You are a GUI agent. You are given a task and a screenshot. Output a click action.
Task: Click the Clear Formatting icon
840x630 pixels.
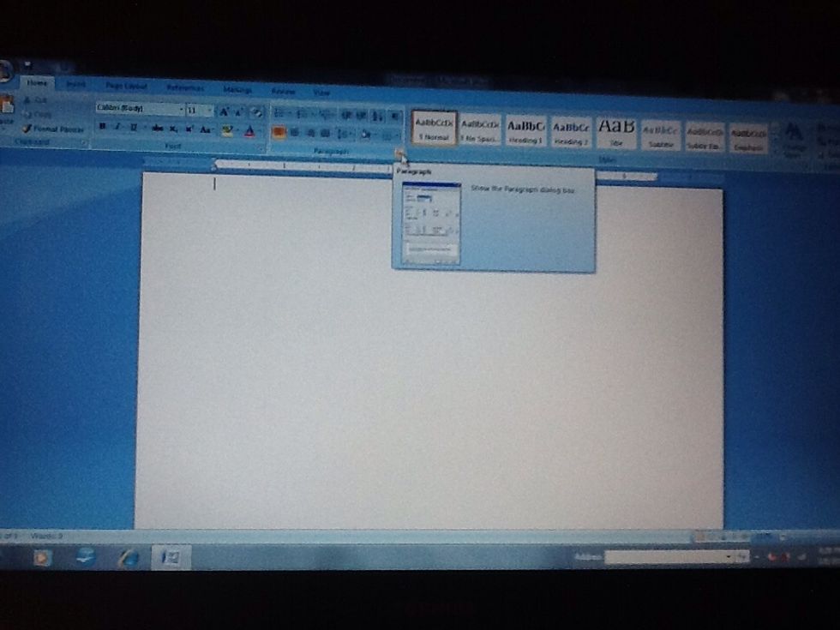(x=255, y=111)
